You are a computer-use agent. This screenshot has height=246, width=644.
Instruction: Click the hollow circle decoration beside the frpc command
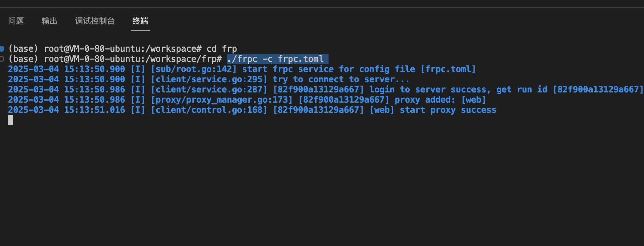(x=2, y=59)
